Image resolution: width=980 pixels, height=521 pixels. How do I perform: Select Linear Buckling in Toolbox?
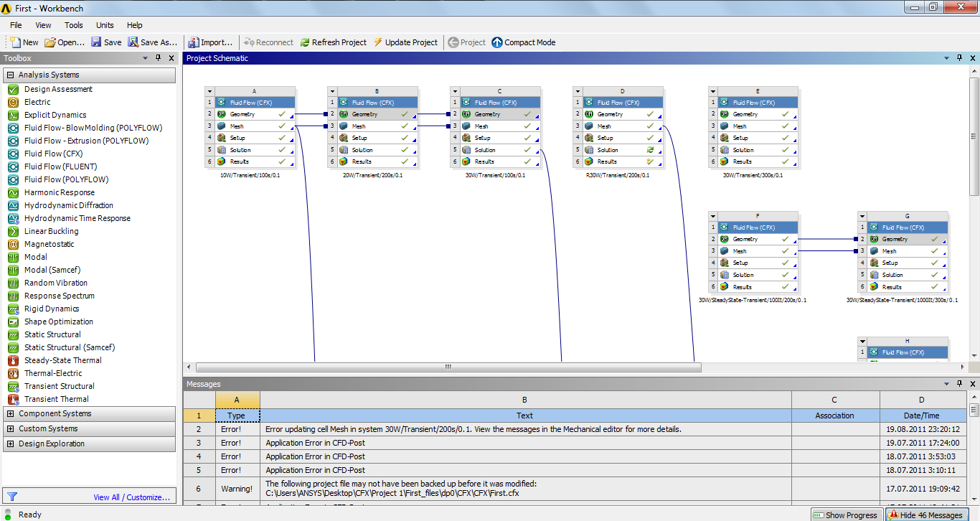tap(52, 231)
